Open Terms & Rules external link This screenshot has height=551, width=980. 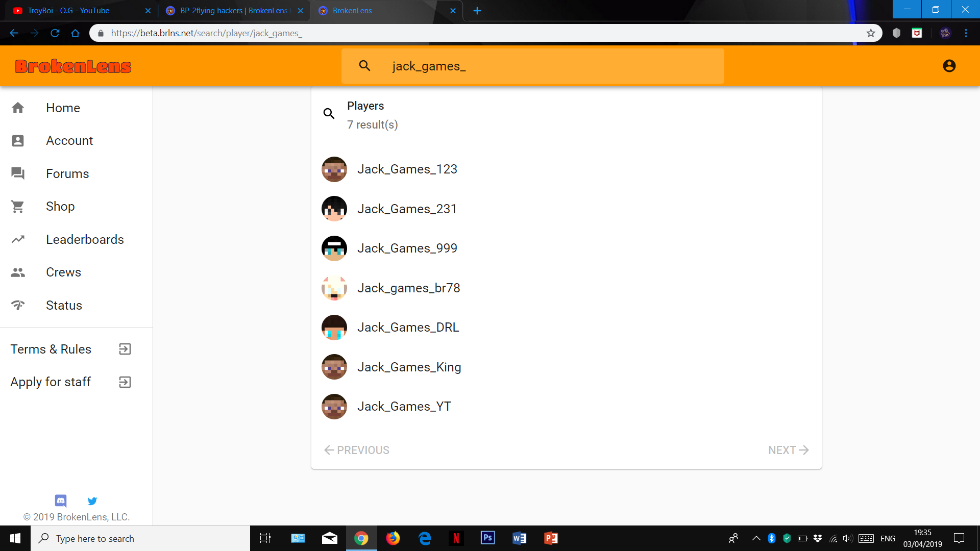coord(71,349)
